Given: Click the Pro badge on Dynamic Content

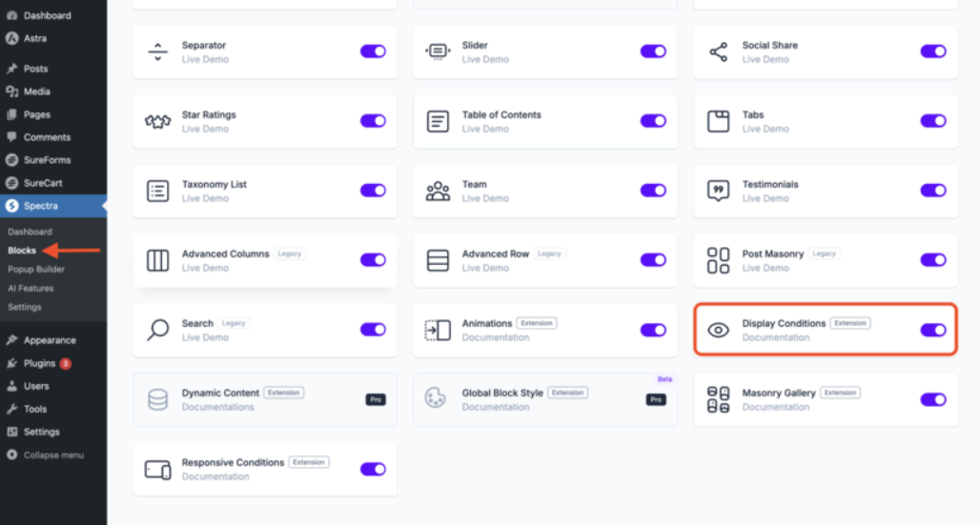Looking at the screenshot, I should [376, 399].
